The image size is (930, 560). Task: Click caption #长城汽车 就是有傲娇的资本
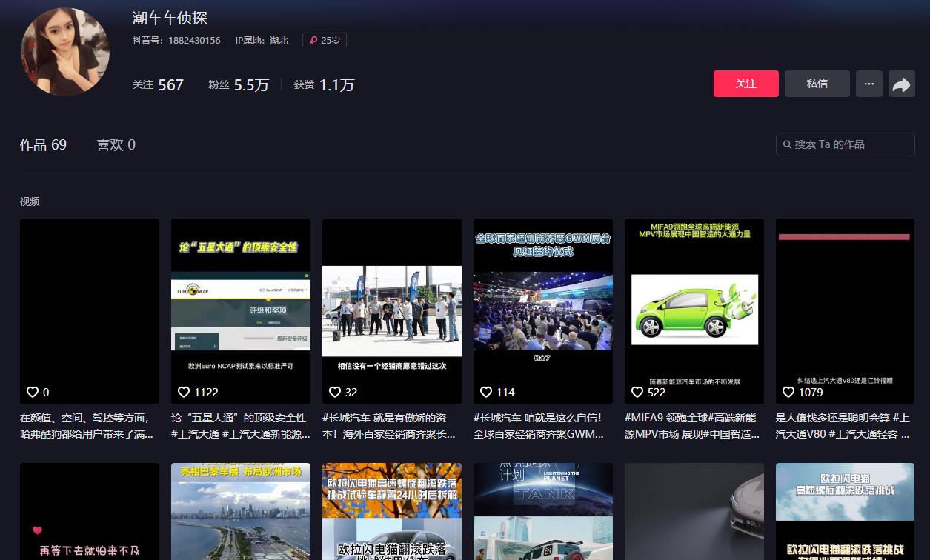(392, 426)
